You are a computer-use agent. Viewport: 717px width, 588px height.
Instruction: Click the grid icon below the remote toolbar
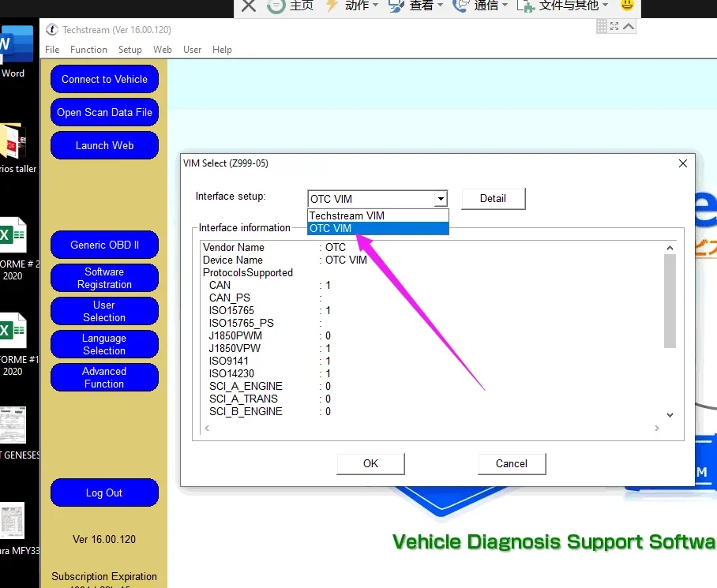(600, 27)
